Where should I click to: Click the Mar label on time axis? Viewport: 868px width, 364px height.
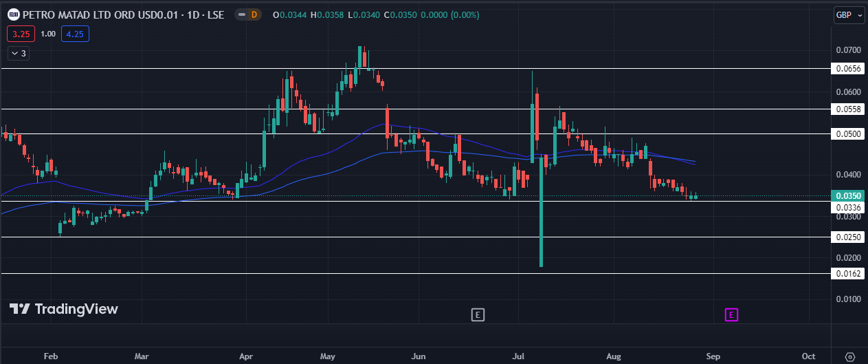[142, 356]
